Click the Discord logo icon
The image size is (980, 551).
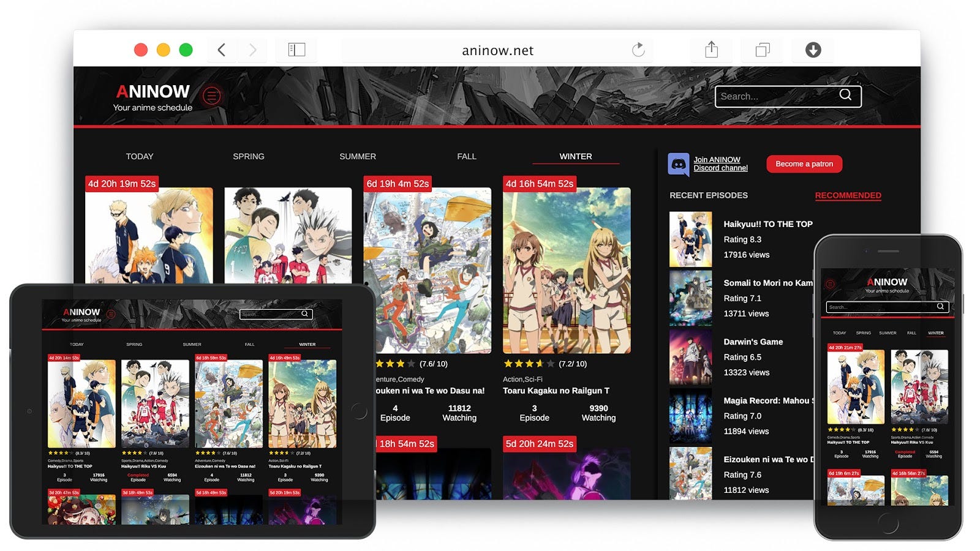tap(679, 164)
